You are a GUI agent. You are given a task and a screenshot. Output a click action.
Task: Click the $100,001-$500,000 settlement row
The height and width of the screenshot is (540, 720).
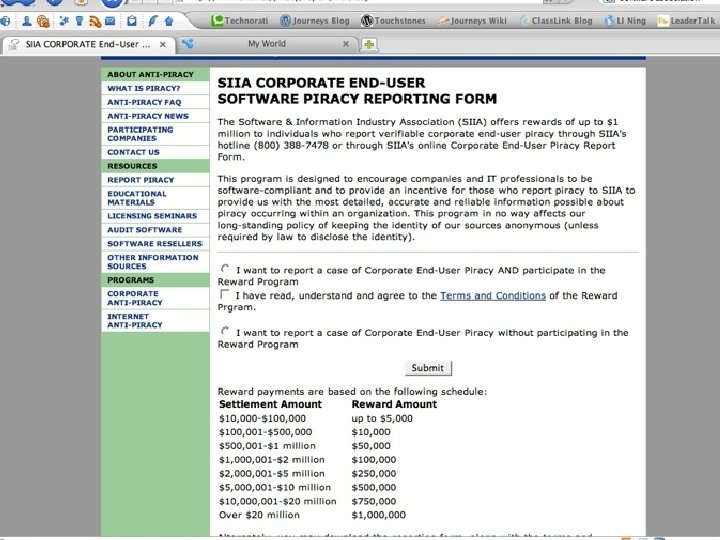[x=265, y=432]
